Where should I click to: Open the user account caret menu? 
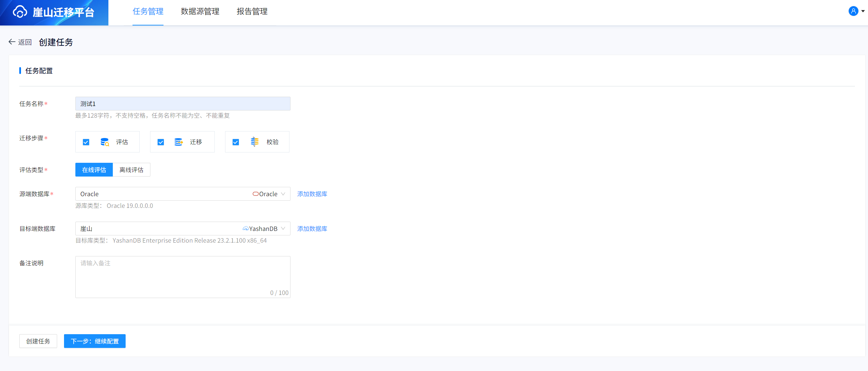(863, 11)
